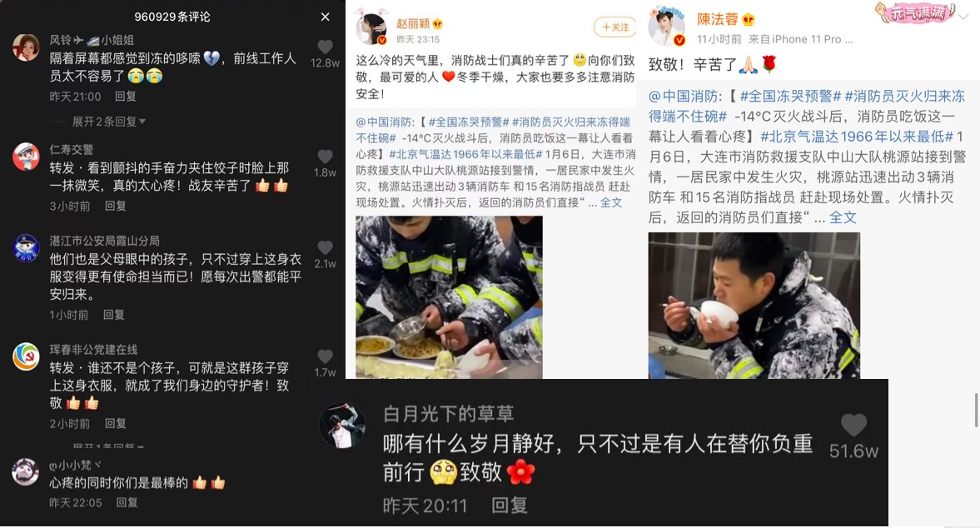Open 白月光下的草草's avatar
The image size is (980, 528).
pos(342,426)
